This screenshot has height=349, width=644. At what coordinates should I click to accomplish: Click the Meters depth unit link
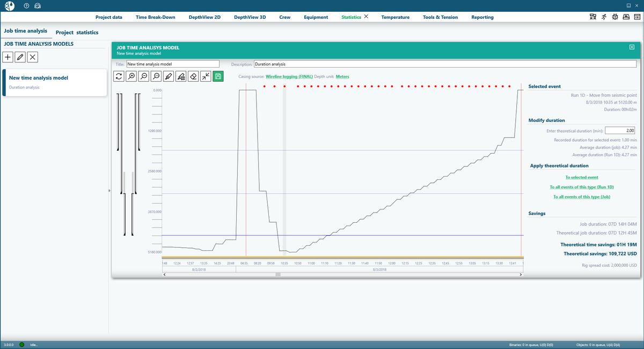[x=342, y=77]
